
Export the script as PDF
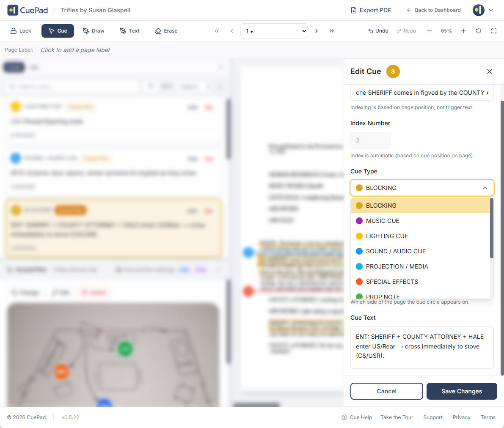(x=371, y=10)
